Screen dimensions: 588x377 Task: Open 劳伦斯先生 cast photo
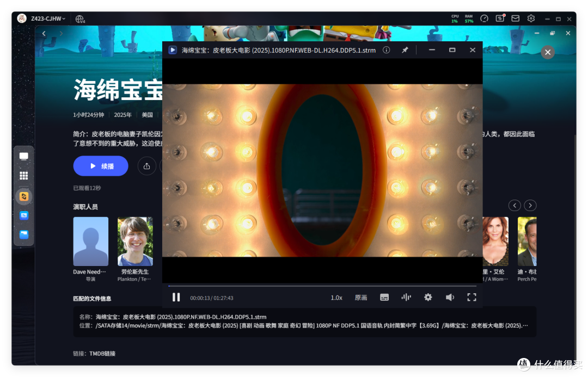pos(135,242)
